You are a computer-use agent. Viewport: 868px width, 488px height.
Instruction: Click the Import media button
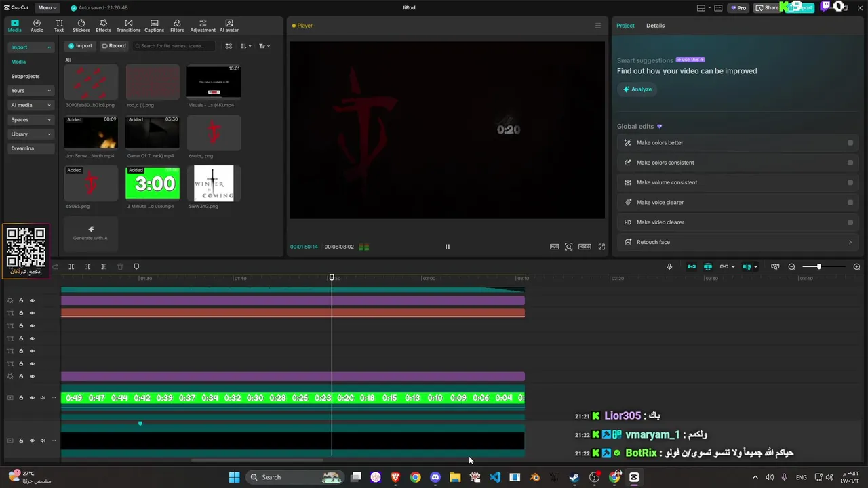79,46
